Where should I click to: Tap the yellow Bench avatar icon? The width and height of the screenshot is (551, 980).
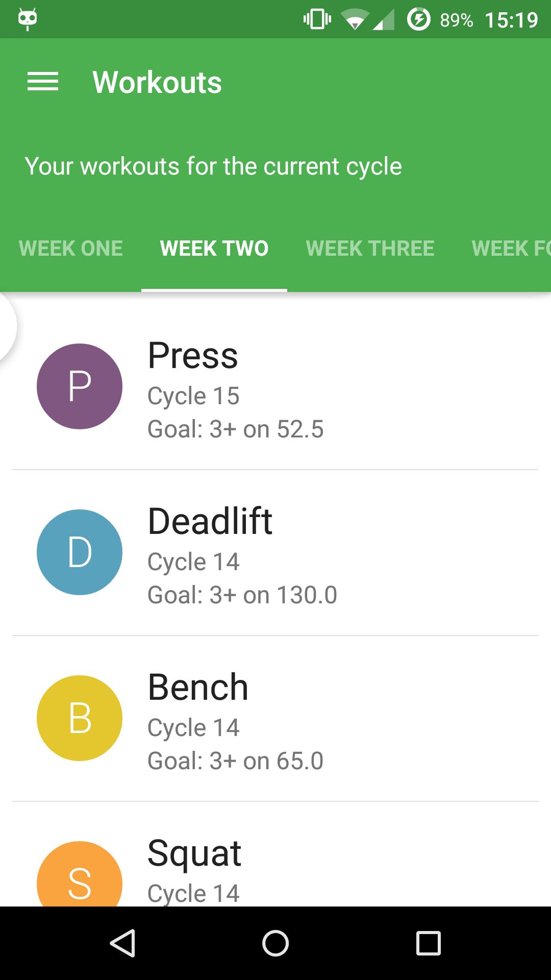[80, 718]
